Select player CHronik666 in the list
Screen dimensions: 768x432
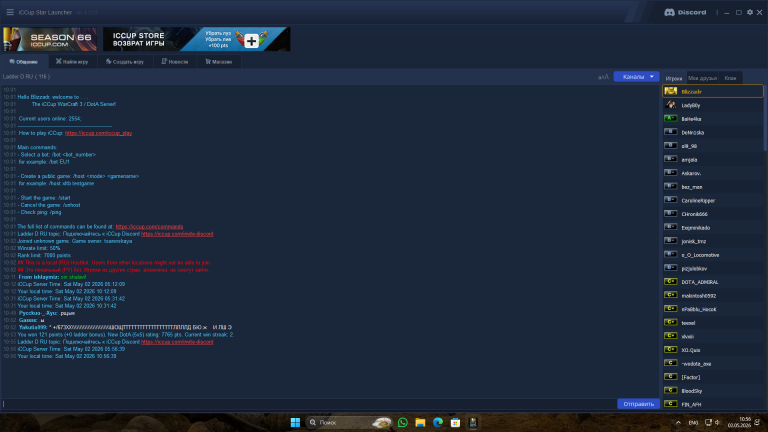click(713, 214)
